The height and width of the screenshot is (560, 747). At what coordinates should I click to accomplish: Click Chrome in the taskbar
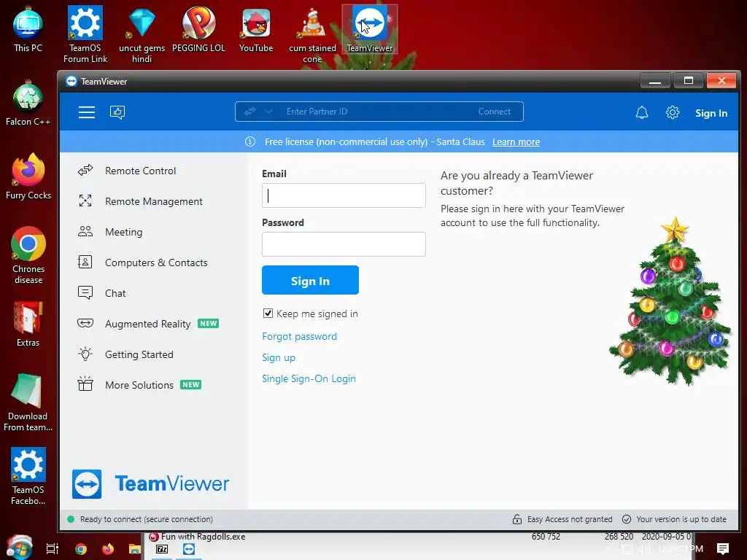[81, 549]
